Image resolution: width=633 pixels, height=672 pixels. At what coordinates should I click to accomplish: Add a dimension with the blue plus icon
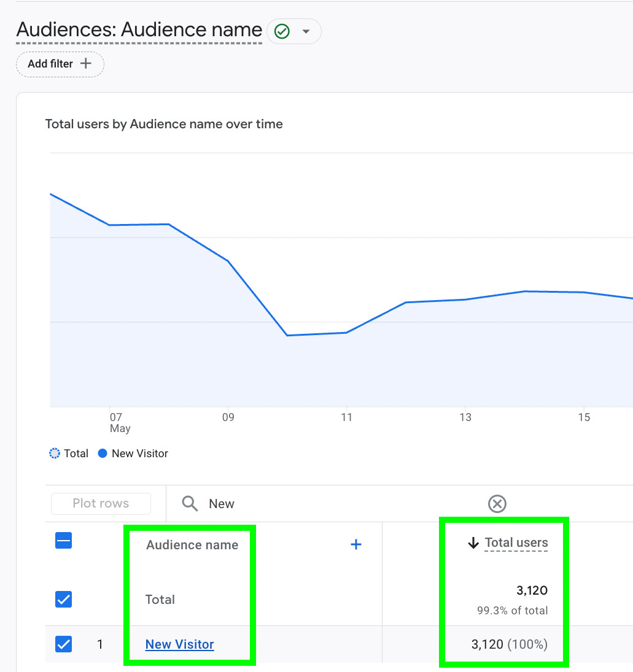pos(356,544)
